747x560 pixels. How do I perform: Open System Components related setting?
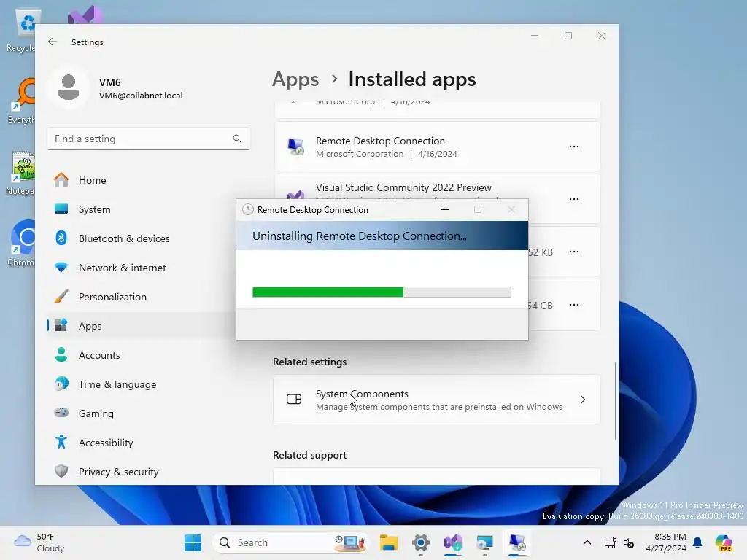click(437, 400)
